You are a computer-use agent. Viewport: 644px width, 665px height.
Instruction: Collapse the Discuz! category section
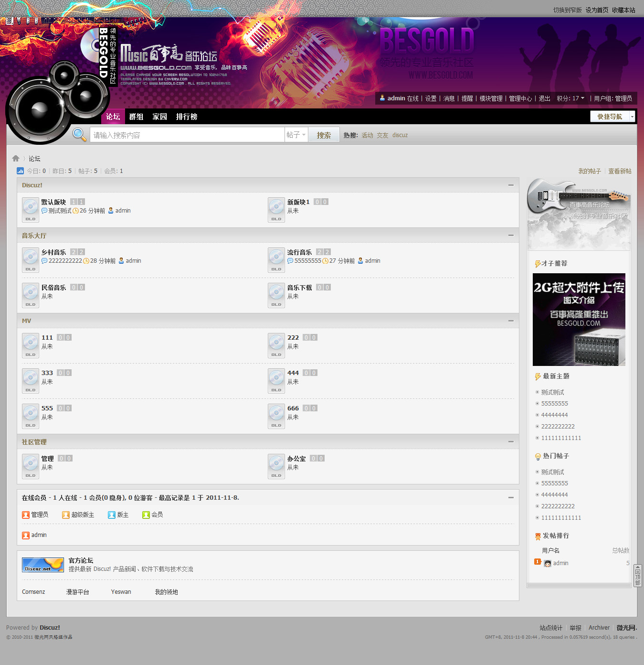pyautogui.click(x=511, y=185)
